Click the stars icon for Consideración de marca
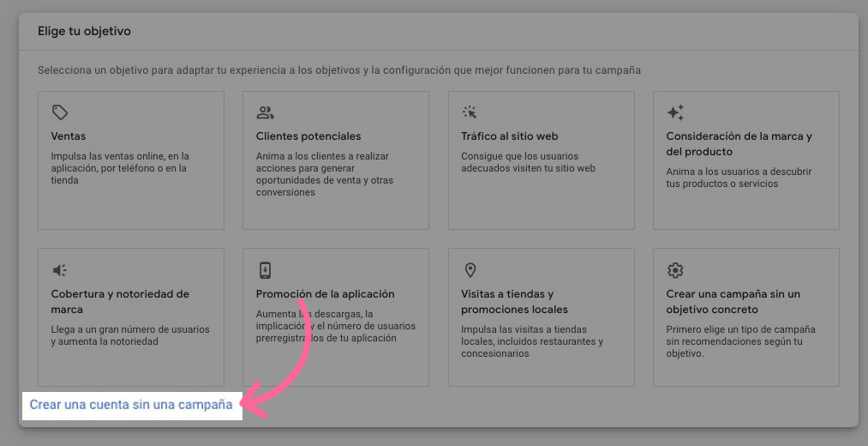The height and width of the screenshot is (446, 868). (x=675, y=112)
